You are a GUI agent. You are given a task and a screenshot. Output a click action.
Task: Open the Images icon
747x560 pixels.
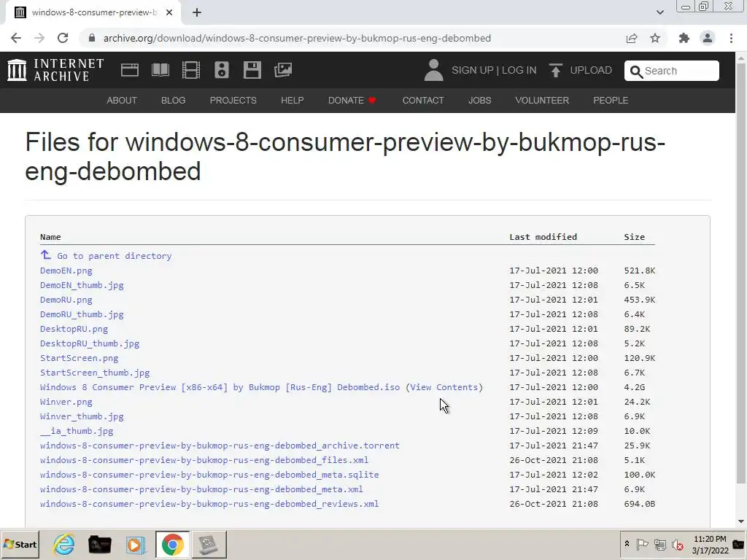[x=283, y=70]
